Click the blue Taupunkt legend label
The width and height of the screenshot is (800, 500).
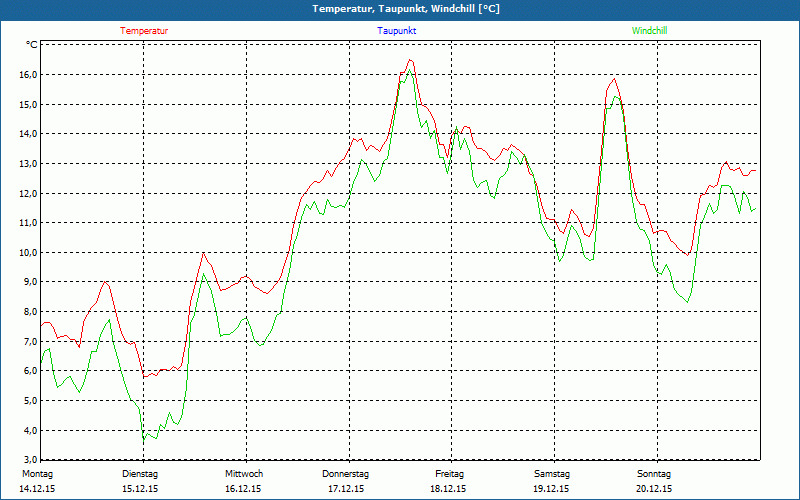(x=396, y=31)
